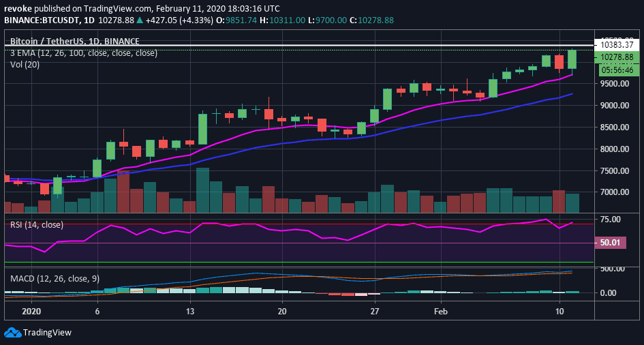Select the RSI (14, close) label
Image resolution: width=644 pixels, height=345 pixels.
tap(35, 224)
